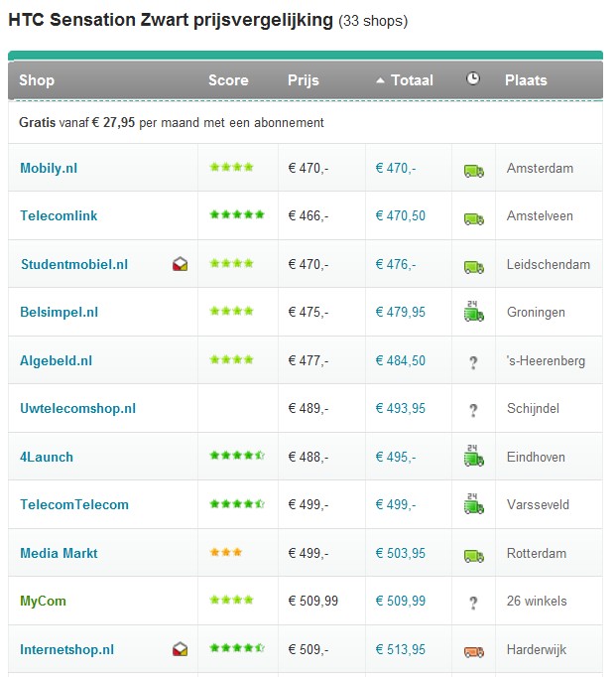The width and height of the screenshot is (616, 677).
Task: Click the Plaats column header
Action: point(526,80)
